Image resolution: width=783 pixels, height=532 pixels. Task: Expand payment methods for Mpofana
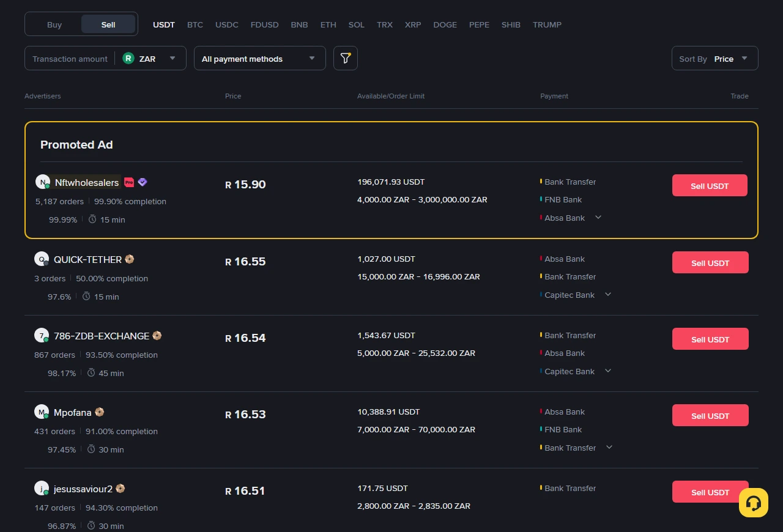[x=609, y=447]
